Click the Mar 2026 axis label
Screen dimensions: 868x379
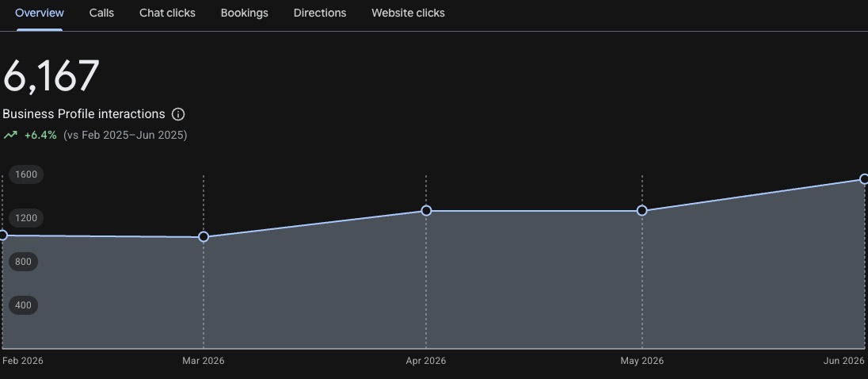click(x=204, y=361)
